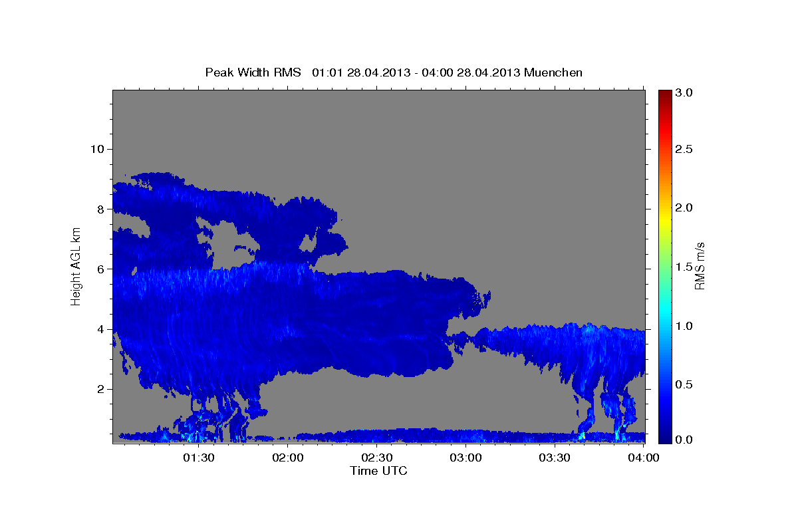Click the "RMS m/s" colorbar label
The width and height of the screenshot is (798, 532).
(700, 266)
